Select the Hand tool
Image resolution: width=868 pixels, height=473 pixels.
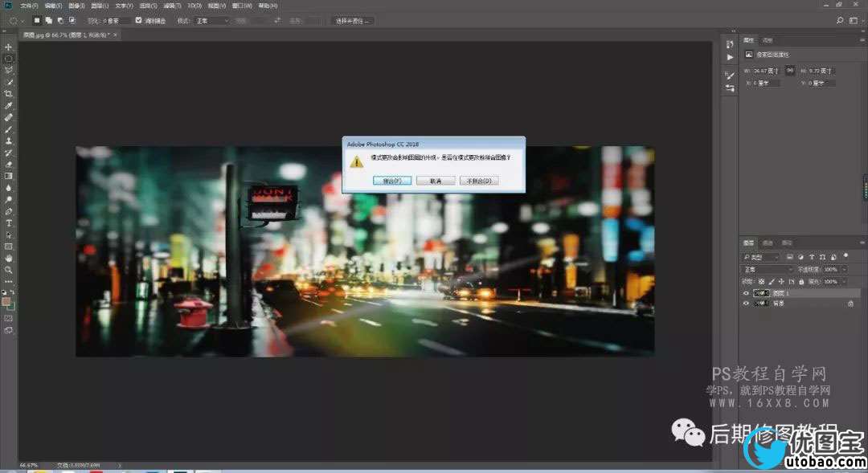pyautogui.click(x=8, y=259)
